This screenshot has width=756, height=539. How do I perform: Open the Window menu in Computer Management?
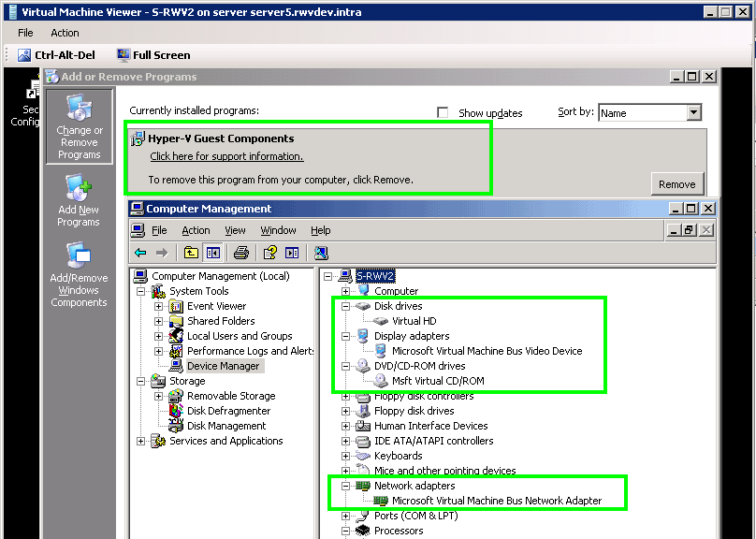[278, 230]
